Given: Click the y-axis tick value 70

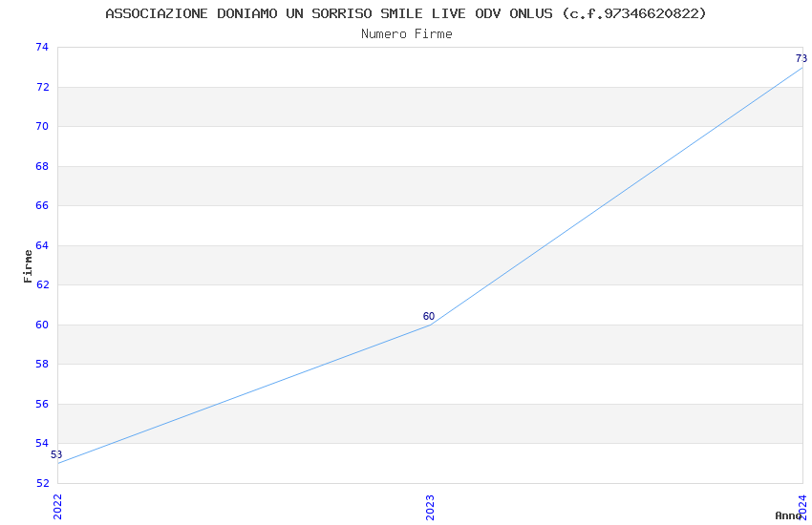Looking at the screenshot, I should click(x=42, y=126).
